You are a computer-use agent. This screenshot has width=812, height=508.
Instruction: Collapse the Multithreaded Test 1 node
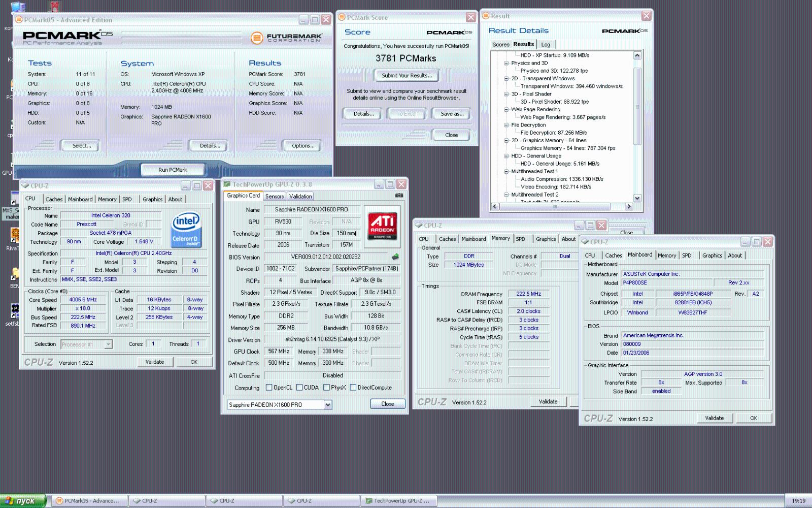click(x=506, y=172)
